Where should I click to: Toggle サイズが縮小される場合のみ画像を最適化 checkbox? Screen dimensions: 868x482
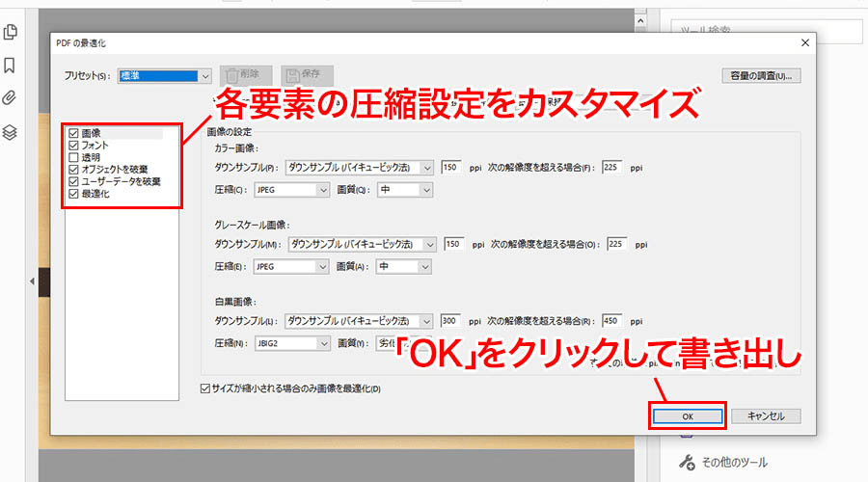[204, 388]
